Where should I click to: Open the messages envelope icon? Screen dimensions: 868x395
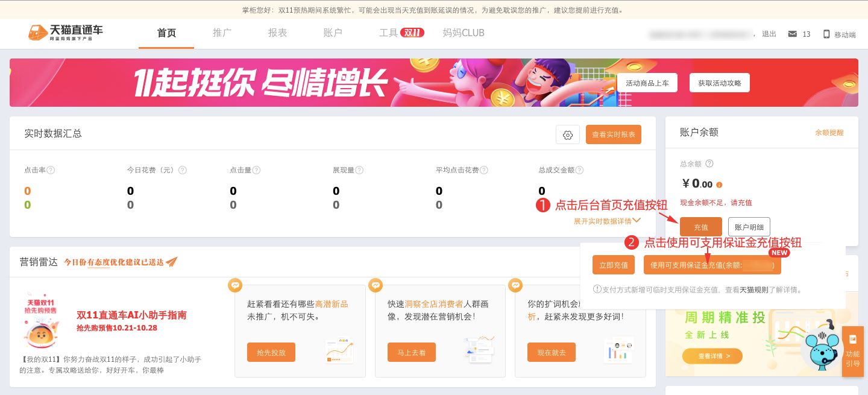pyautogui.click(x=793, y=34)
